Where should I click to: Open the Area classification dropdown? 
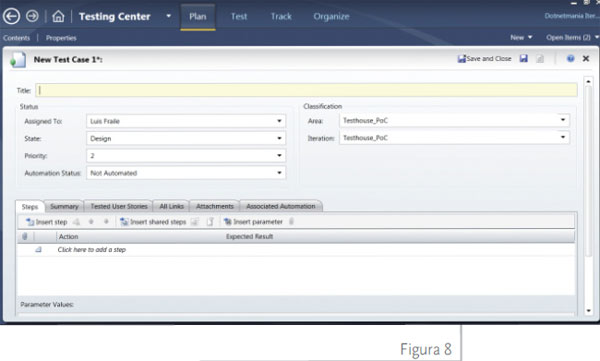pos(454,120)
